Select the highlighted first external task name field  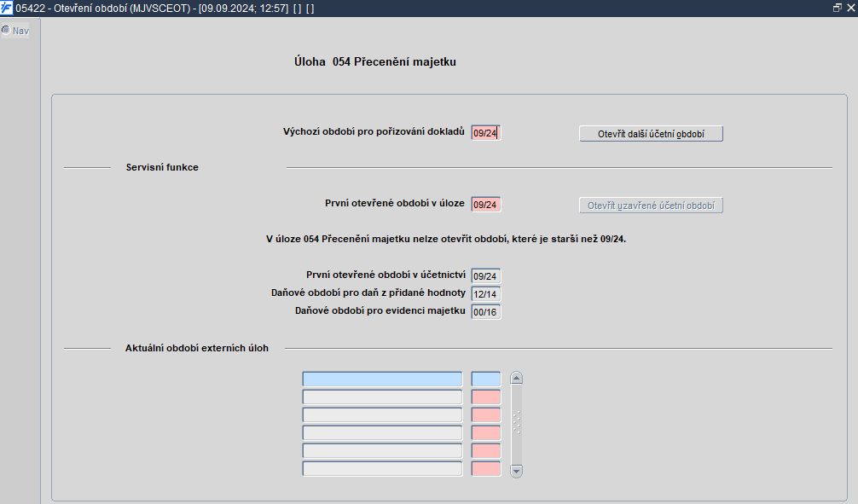(x=382, y=379)
